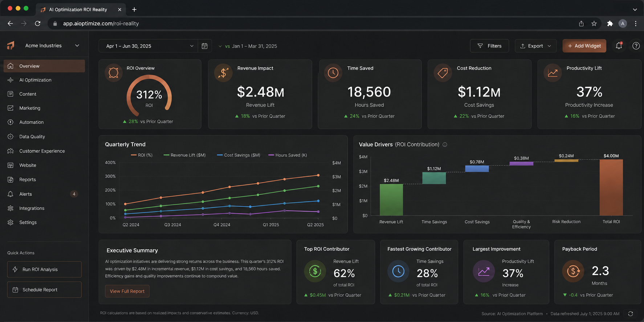Go back in browser history
644x322 pixels.
[x=10, y=24]
